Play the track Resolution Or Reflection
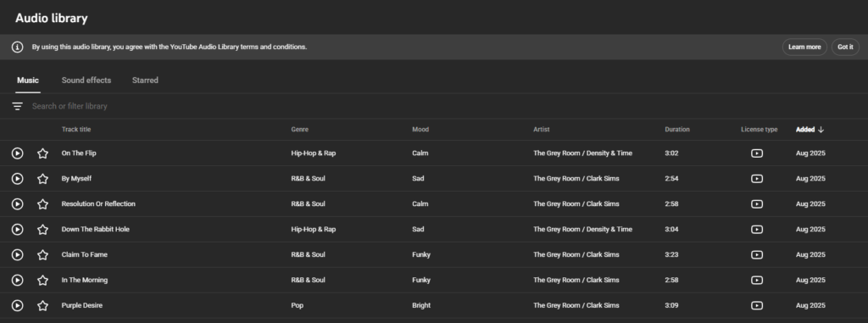The width and height of the screenshot is (868, 323). 18,203
